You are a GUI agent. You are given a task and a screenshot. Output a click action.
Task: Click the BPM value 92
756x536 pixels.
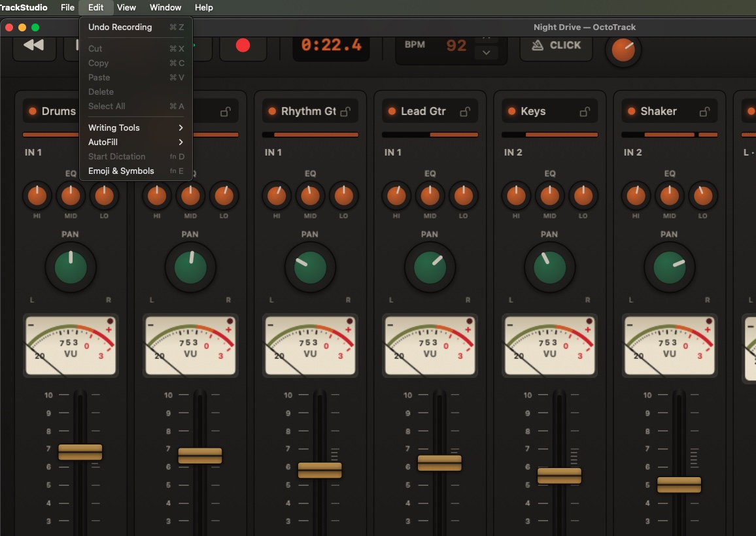456,45
